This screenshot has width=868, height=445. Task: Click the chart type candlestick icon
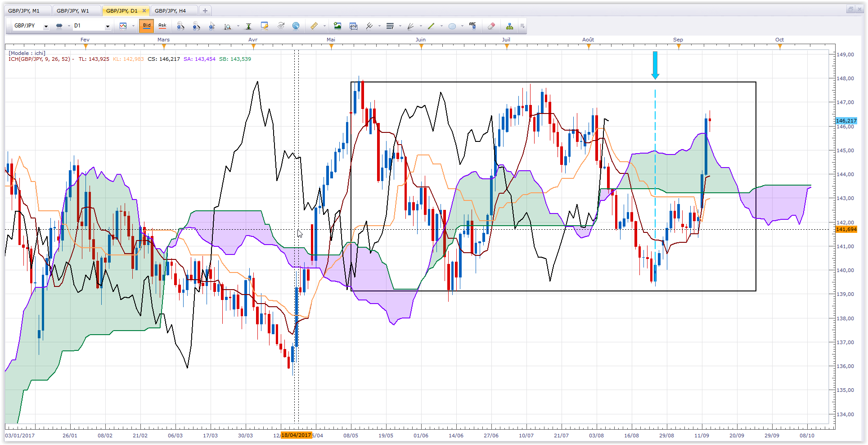click(123, 26)
